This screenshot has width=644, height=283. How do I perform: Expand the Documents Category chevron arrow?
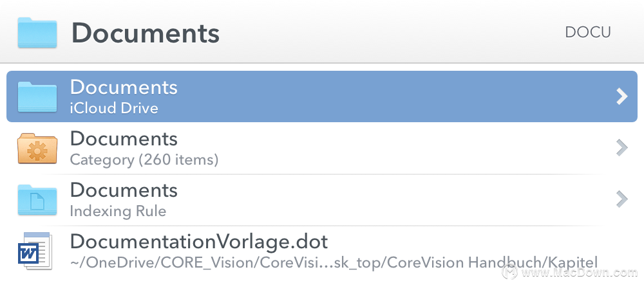(622, 148)
